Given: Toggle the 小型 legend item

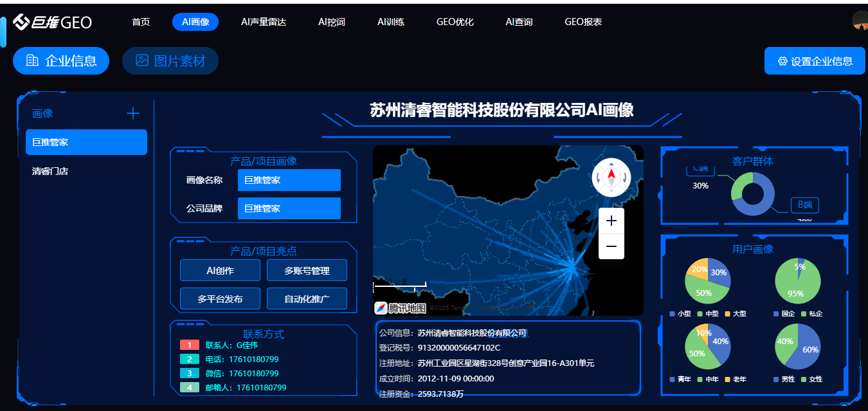Looking at the screenshot, I should 680,314.
